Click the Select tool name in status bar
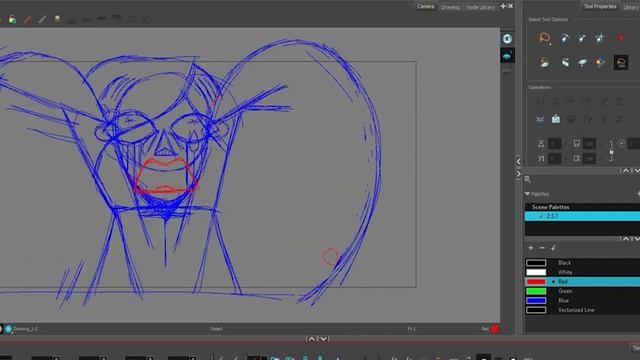The height and width of the screenshot is (360, 640). (216, 329)
